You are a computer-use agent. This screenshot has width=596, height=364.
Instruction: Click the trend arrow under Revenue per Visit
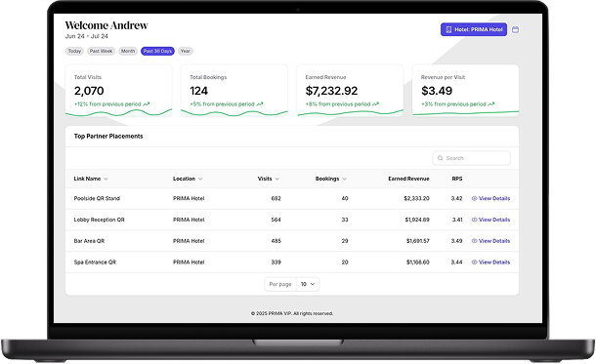pyautogui.click(x=491, y=104)
